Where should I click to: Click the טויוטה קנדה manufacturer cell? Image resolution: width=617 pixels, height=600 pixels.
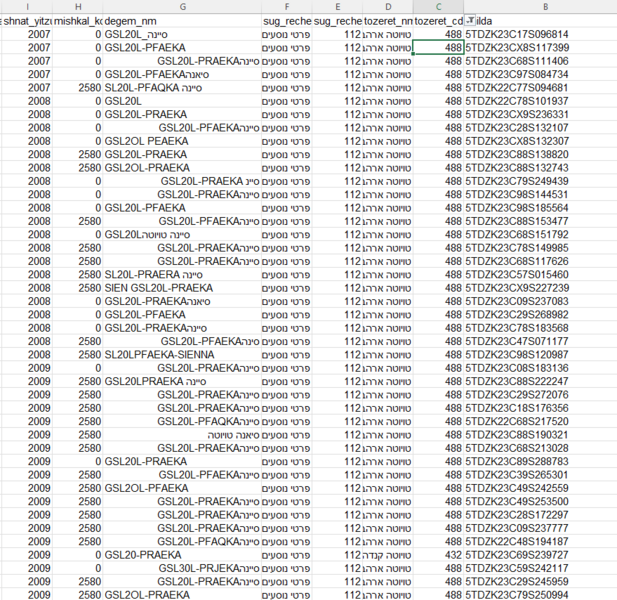(388, 555)
